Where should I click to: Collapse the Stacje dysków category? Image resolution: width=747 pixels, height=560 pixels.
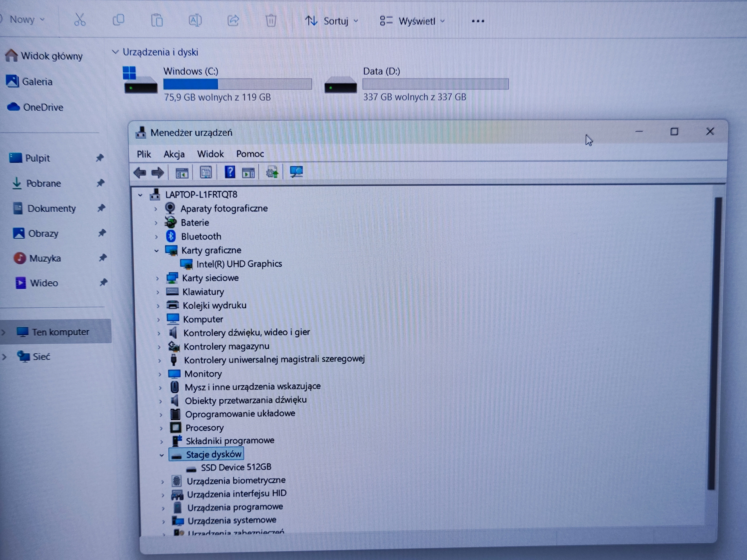161,455
